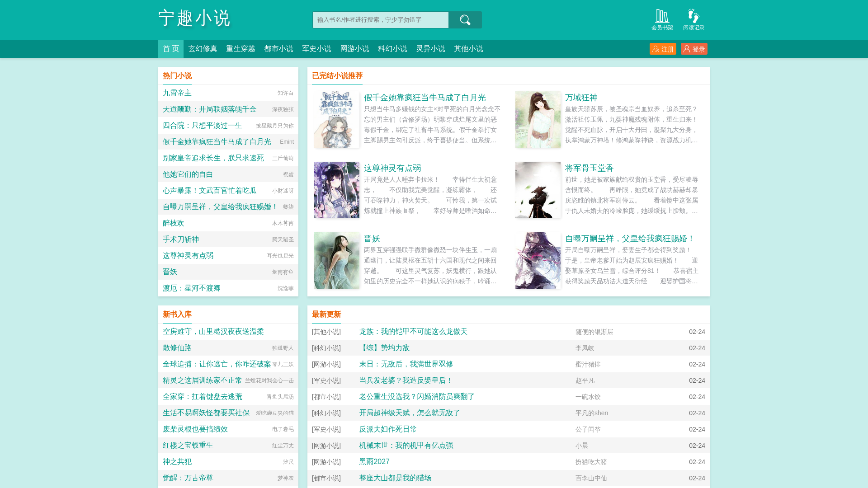The width and height of the screenshot is (868, 488).
Task: Open 全球追捕:让你逃亡 in new books
Action: (x=217, y=364)
